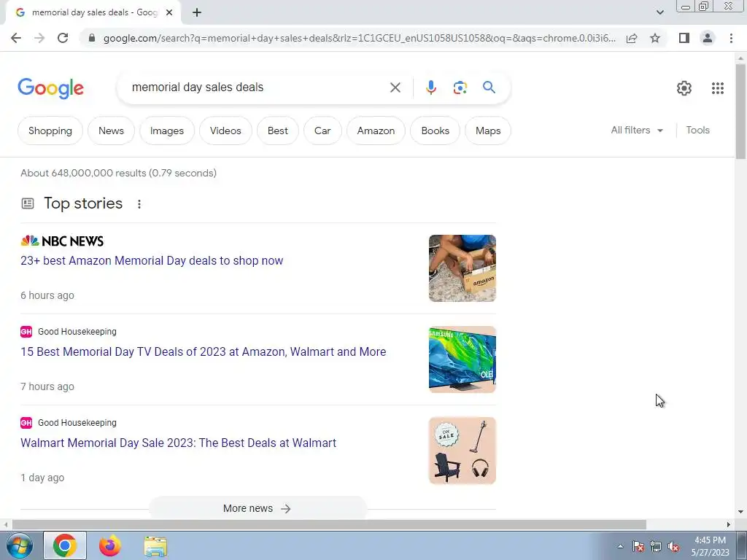Open the taskbar clock showing 4:45 PM
This screenshot has height=560, width=747.
point(710,546)
